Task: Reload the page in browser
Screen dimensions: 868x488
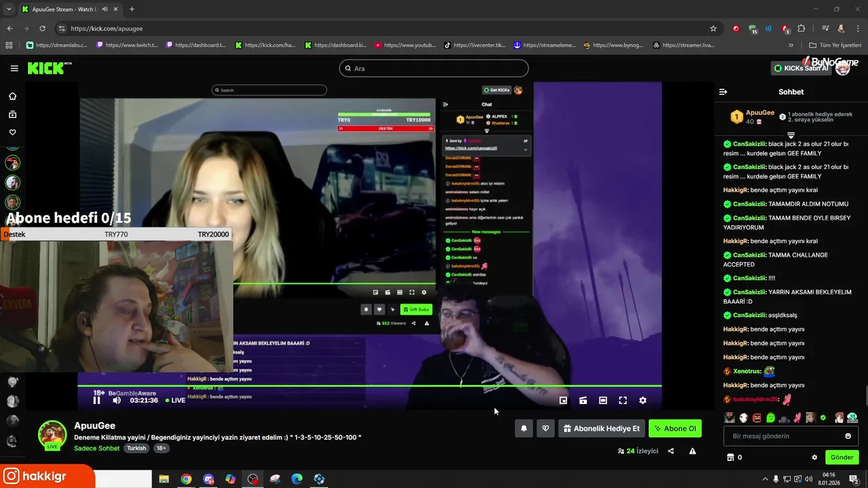Action: pos(42,28)
